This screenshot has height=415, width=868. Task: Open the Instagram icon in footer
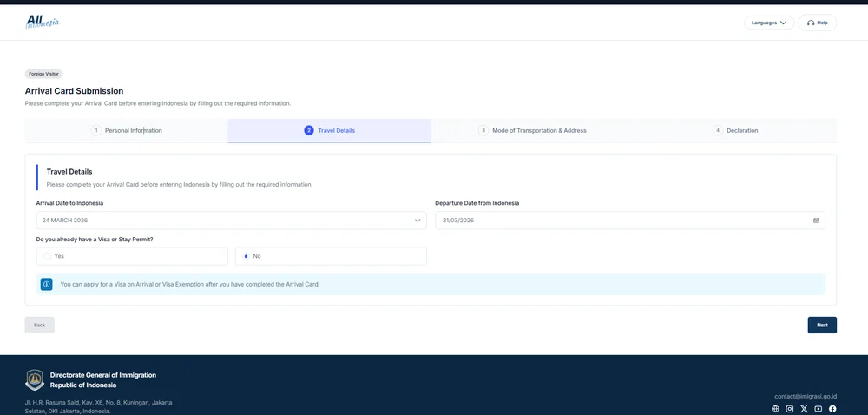pos(790,409)
